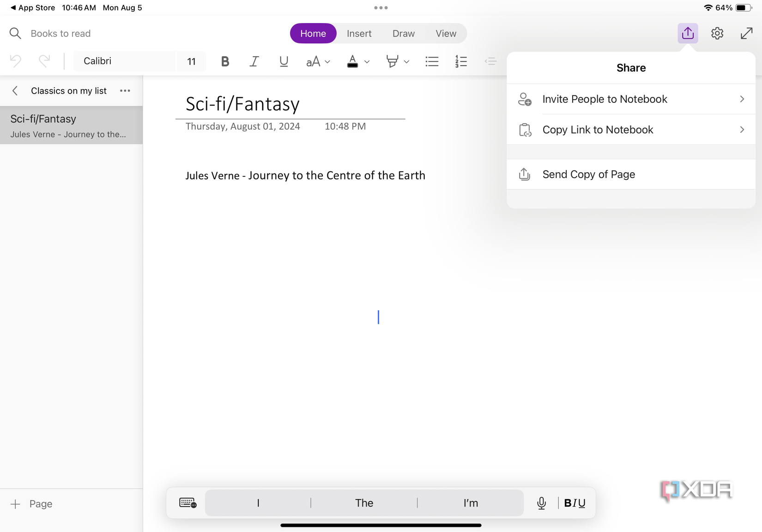The width and height of the screenshot is (762, 532).
Task: Return to App Store from status bar
Action: point(32,8)
